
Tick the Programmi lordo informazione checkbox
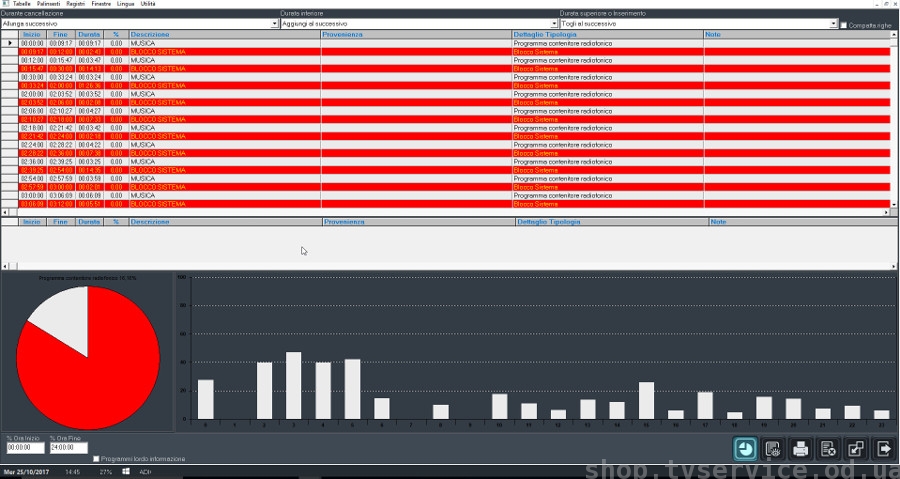click(x=96, y=459)
